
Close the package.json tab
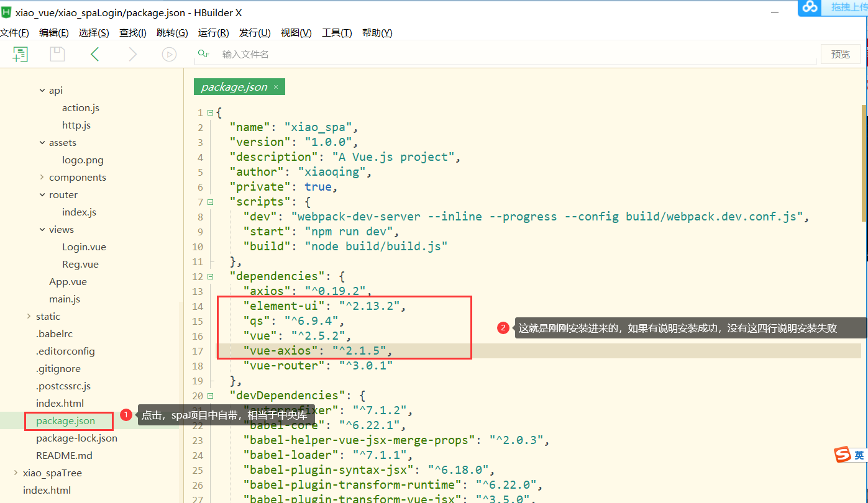point(276,87)
